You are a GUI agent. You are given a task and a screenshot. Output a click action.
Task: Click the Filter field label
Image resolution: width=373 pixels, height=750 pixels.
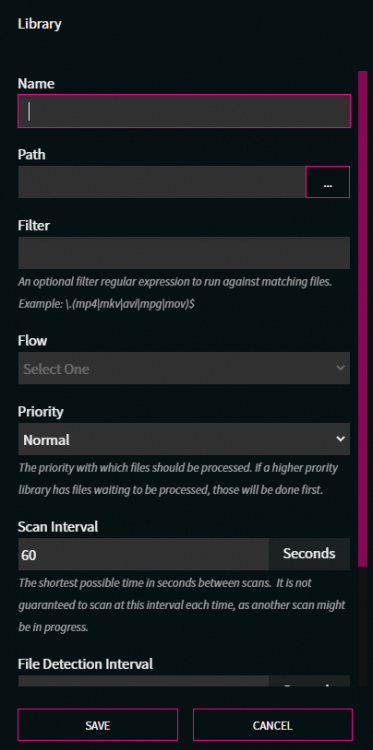[34, 225]
